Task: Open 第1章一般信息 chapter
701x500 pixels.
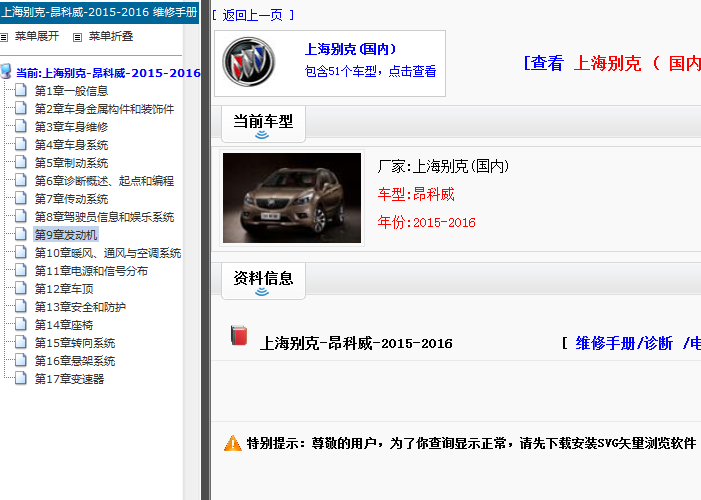Action: (x=72, y=91)
